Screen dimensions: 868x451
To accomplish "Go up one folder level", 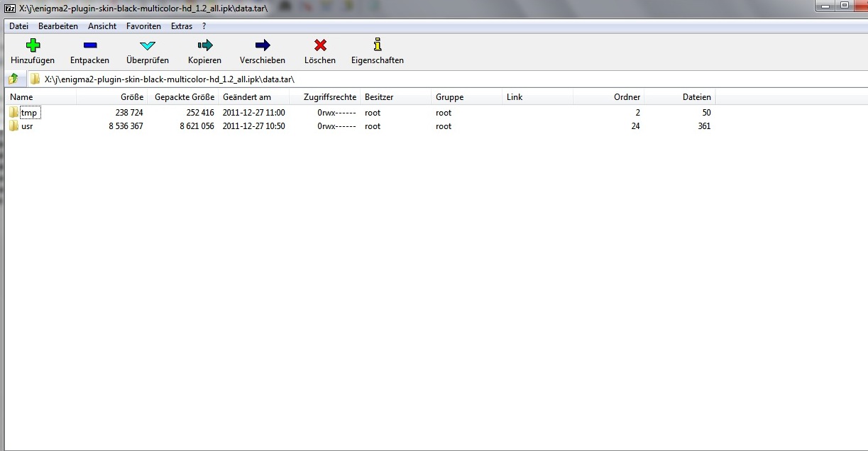I will 13,79.
